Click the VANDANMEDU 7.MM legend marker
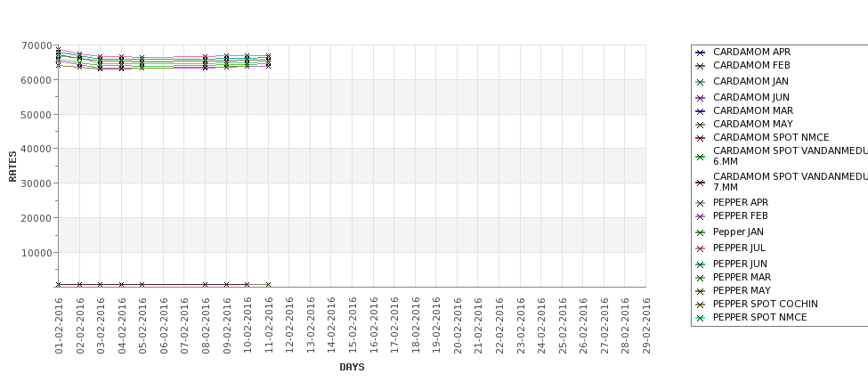This screenshot has height=382, width=868. click(700, 183)
